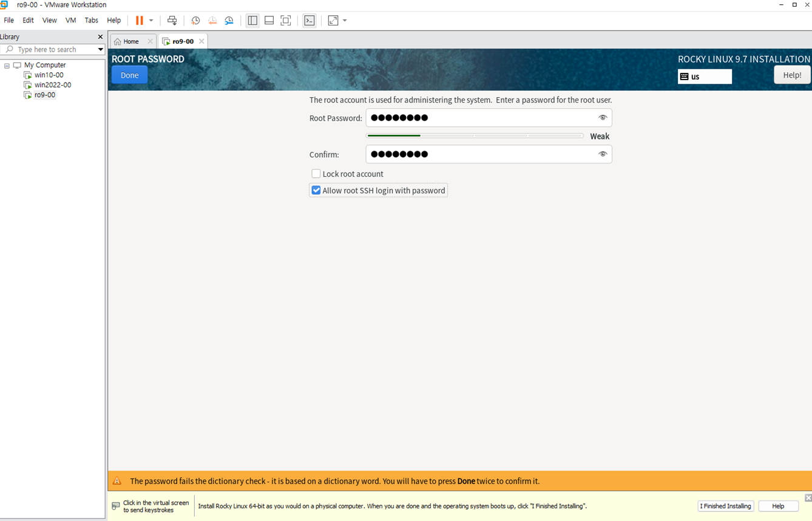
Task: Toggle the library sidebar view icon
Action: [252, 21]
